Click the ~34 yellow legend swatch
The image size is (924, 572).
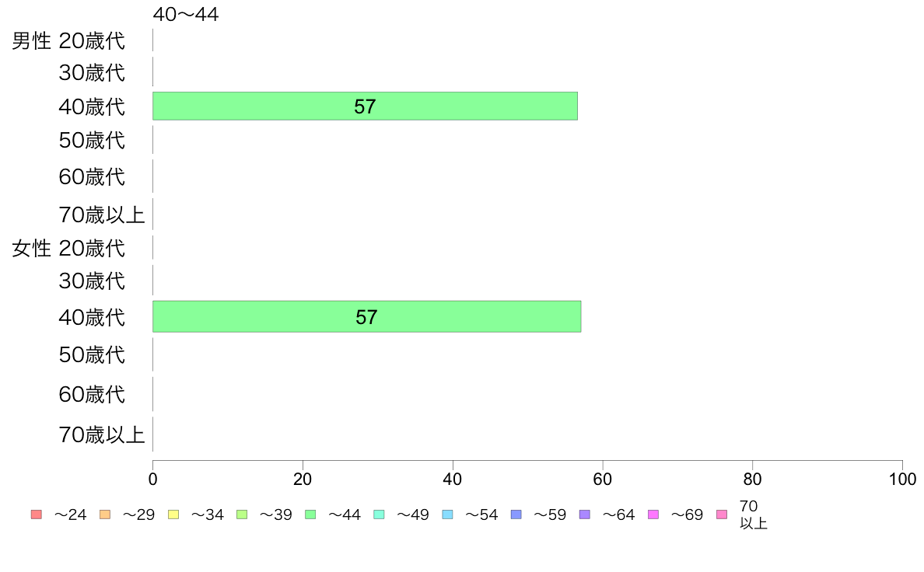173,514
